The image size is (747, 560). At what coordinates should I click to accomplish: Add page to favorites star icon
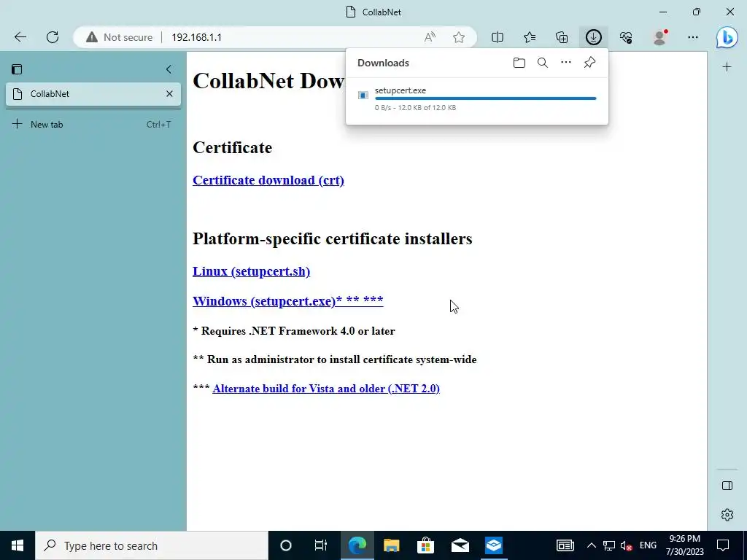pyautogui.click(x=459, y=37)
